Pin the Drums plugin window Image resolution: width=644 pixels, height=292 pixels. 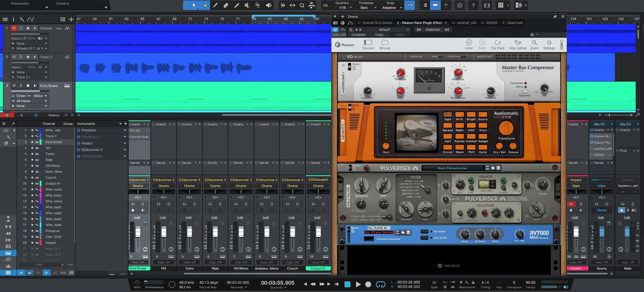[555, 16]
